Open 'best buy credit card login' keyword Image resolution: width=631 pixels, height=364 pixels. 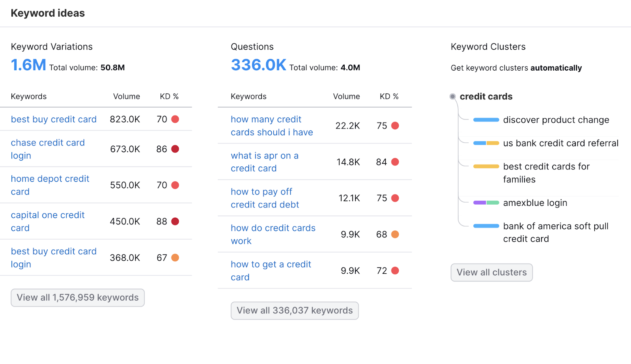click(54, 258)
